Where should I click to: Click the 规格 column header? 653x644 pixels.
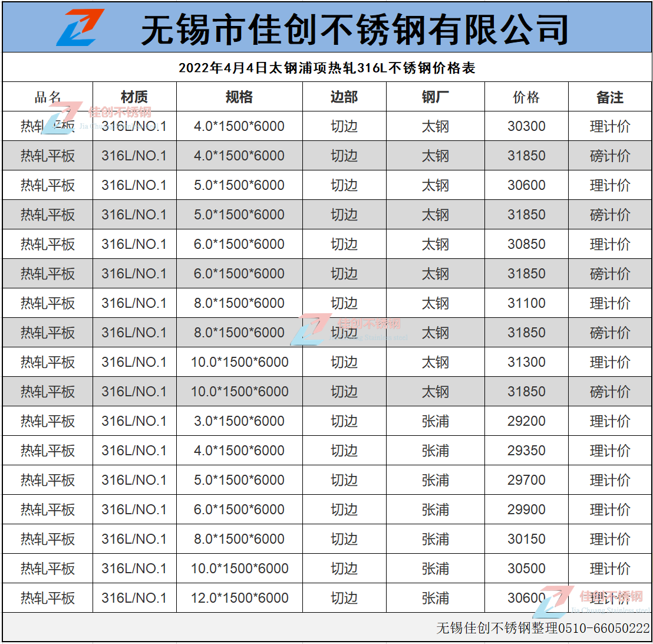239,97
